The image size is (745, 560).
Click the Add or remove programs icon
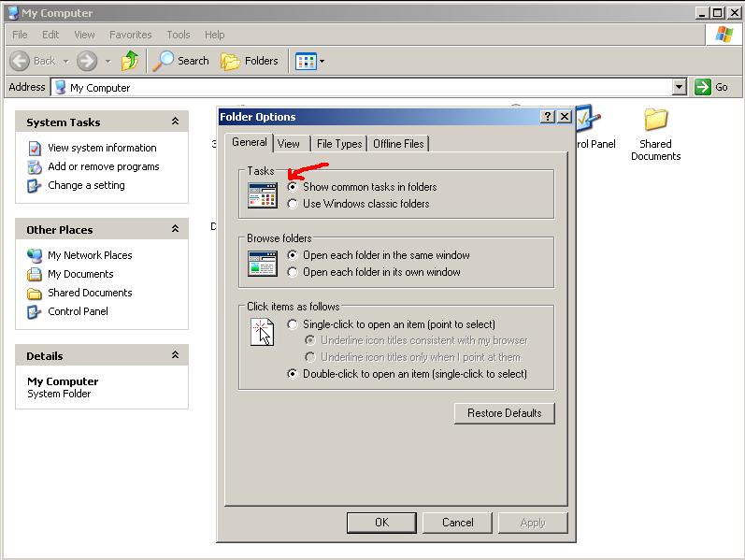click(35, 166)
